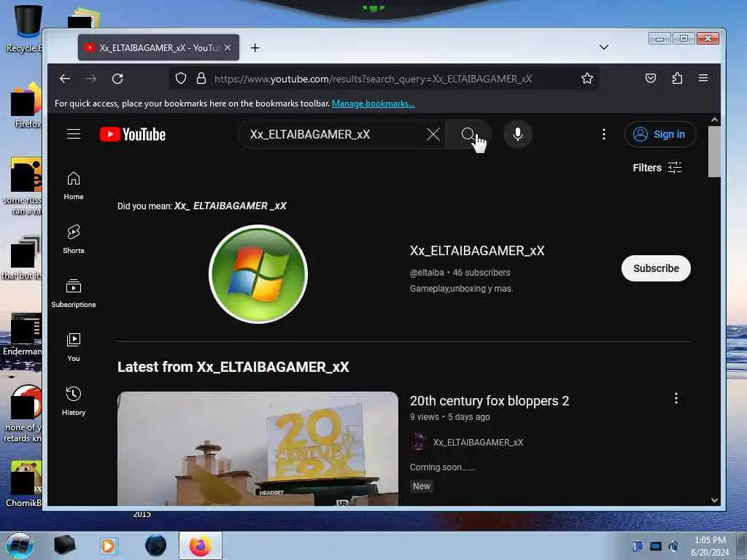Open the Save to Pocket icon
The width and height of the screenshot is (747, 560).
[x=650, y=78]
